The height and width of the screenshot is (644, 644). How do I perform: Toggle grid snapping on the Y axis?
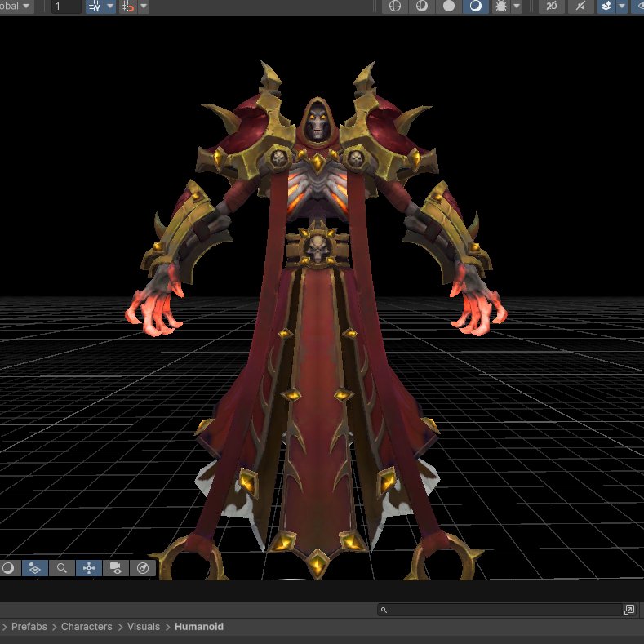95,7
